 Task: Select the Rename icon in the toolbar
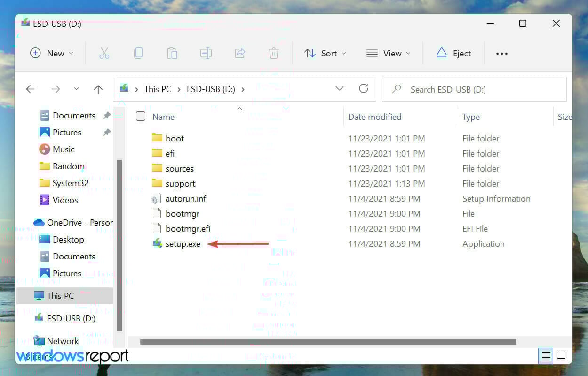206,53
